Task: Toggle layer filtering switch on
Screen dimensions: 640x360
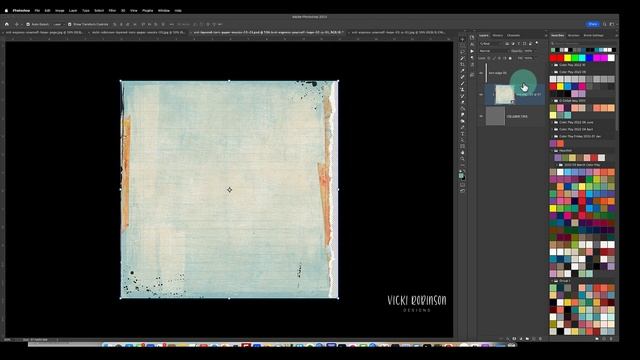Action: (537, 42)
